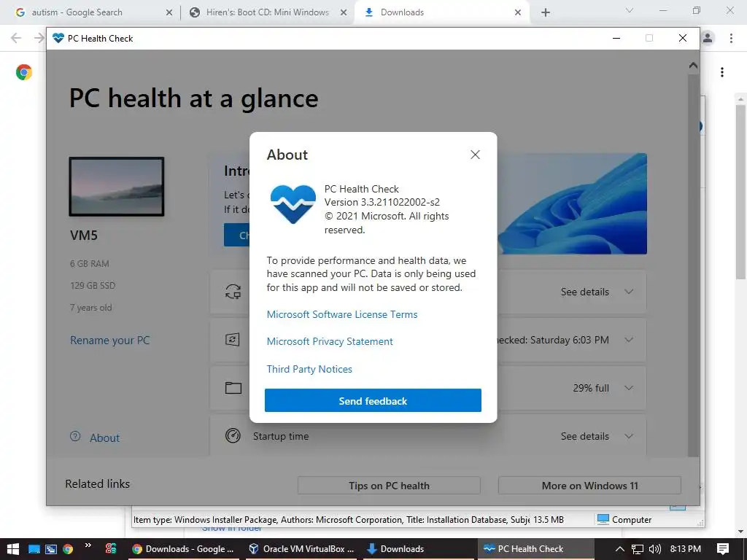
Task: Click Computer icon in Explorer status bar
Action: point(603,519)
